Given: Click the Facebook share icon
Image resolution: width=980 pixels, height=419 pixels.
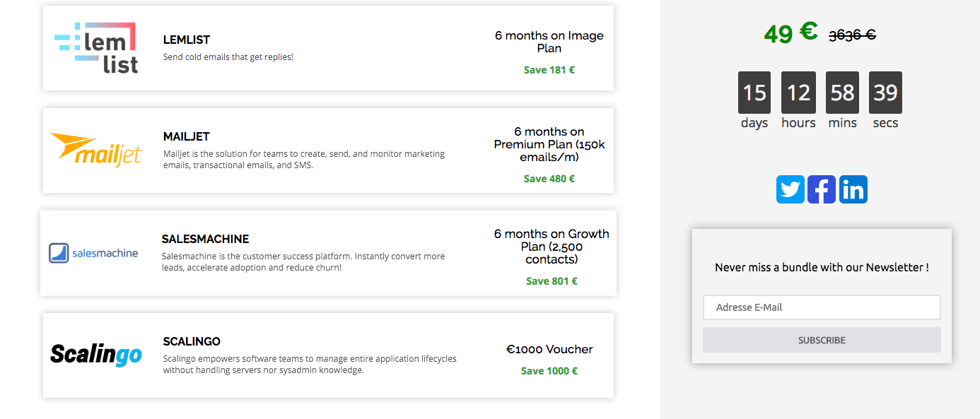Looking at the screenshot, I should (821, 189).
